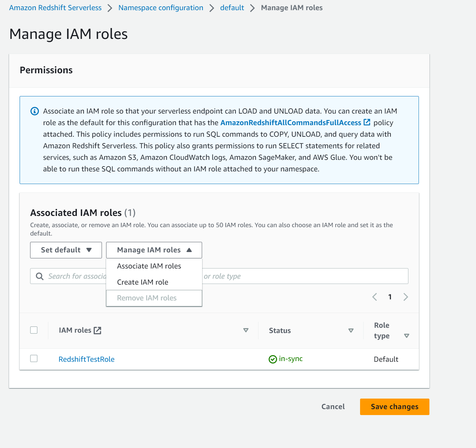
Task: Sort by the Role type column arrow
Action: [x=406, y=336]
